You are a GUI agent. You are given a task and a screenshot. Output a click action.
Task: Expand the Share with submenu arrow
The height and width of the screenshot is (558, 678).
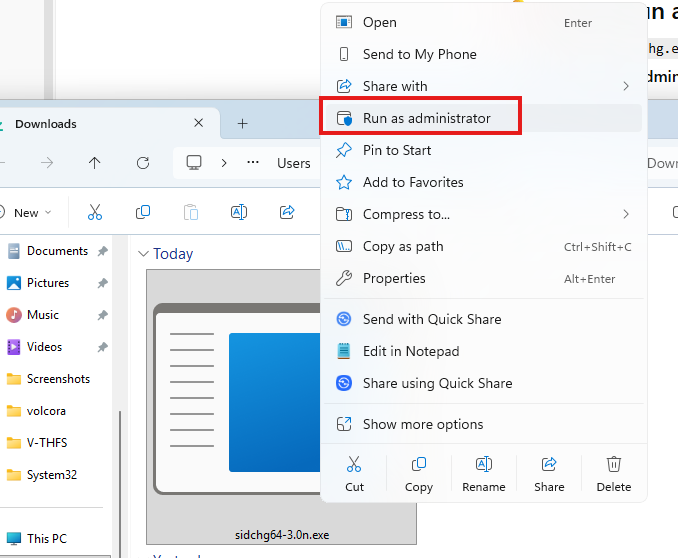[626, 87]
